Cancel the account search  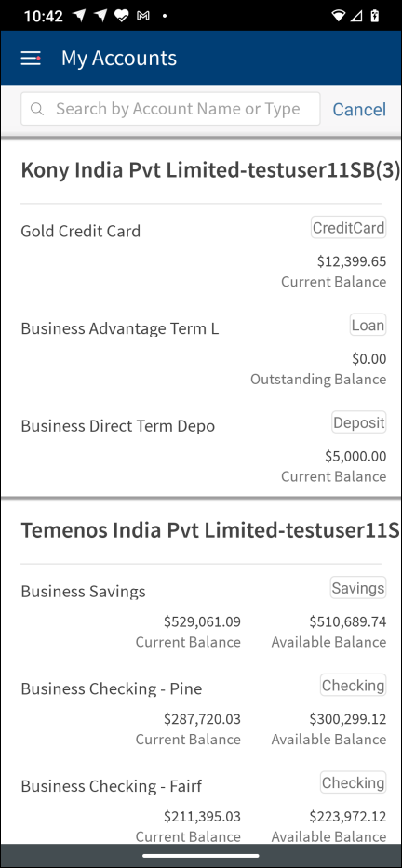coord(359,109)
